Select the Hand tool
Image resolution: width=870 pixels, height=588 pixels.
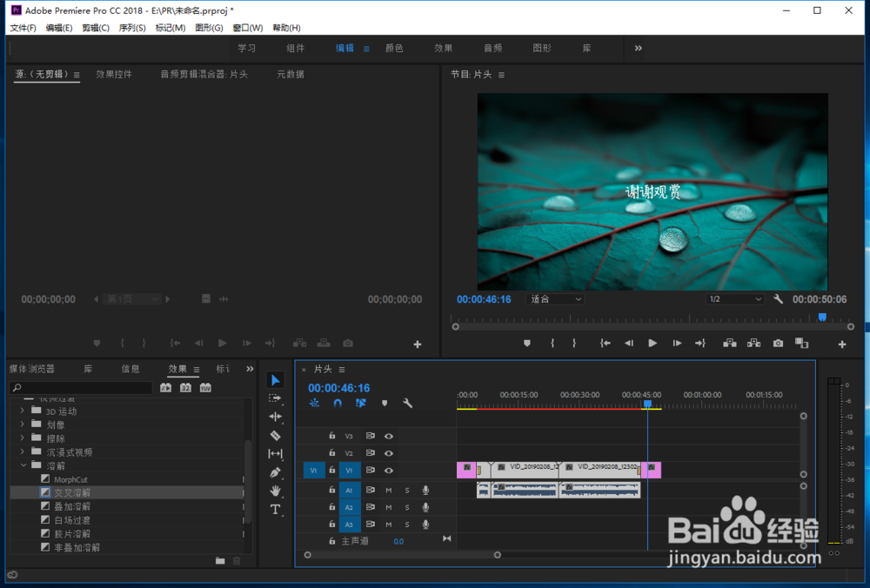pos(275,491)
